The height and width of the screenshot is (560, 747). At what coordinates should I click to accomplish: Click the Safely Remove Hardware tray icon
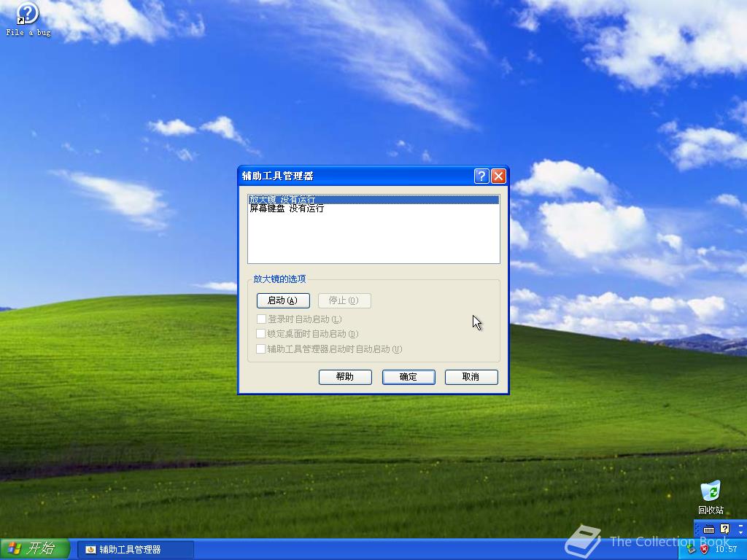coord(691,550)
